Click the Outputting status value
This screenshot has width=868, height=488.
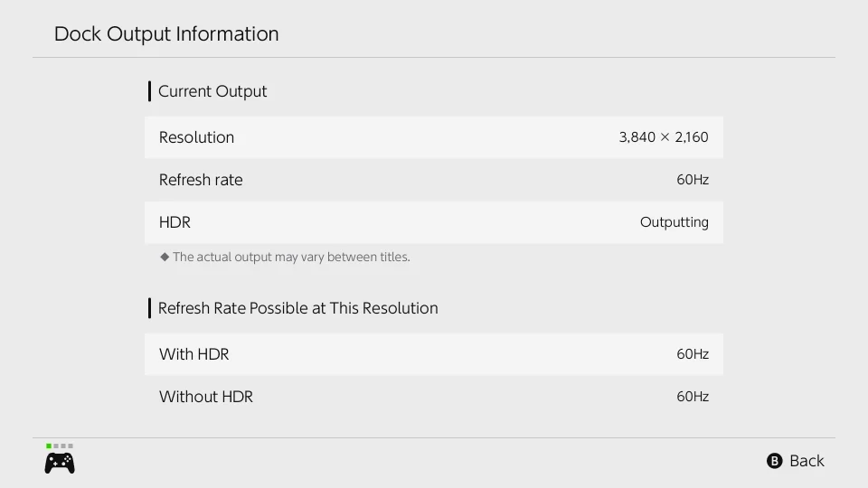tap(675, 222)
